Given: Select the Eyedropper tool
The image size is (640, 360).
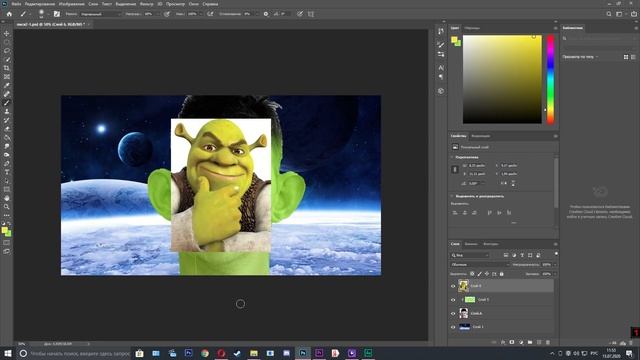Looking at the screenshot, I should (x=7, y=85).
